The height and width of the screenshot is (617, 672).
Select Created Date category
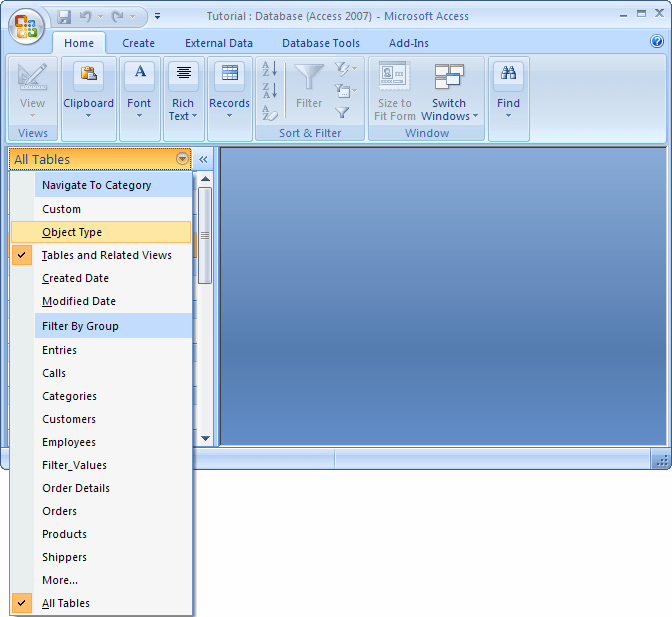[101, 279]
